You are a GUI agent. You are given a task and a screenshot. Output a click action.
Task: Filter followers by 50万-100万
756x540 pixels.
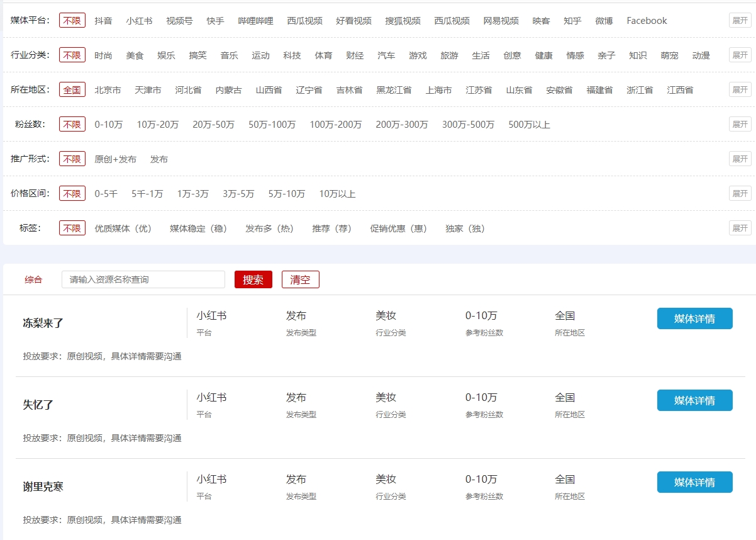coord(272,125)
